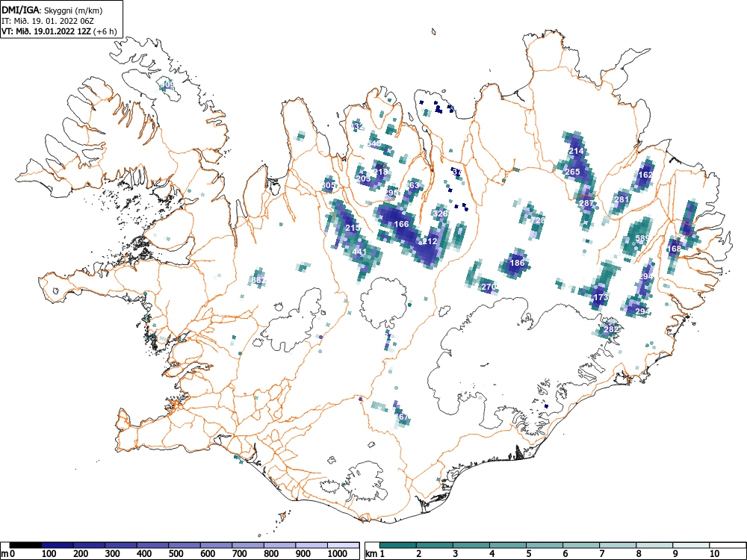This screenshot has width=747, height=560.
Task: Click the '500' label in the meter legend
Action: pos(176,554)
